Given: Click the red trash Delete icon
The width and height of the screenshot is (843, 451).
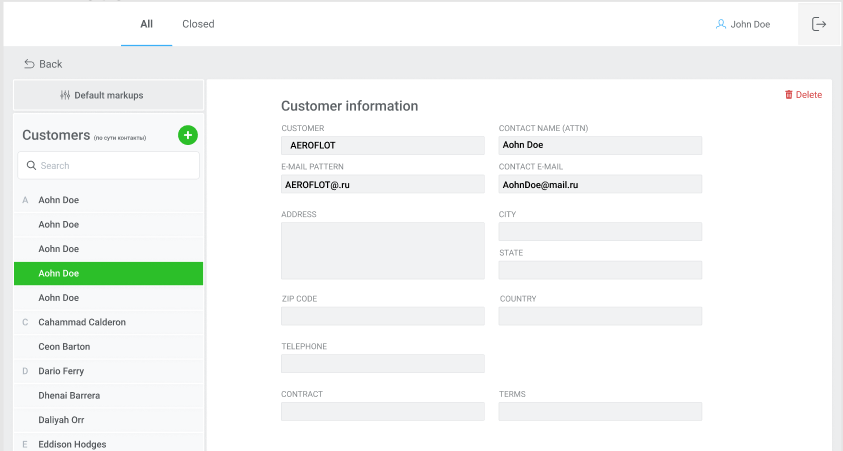Looking at the screenshot, I should [x=789, y=95].
